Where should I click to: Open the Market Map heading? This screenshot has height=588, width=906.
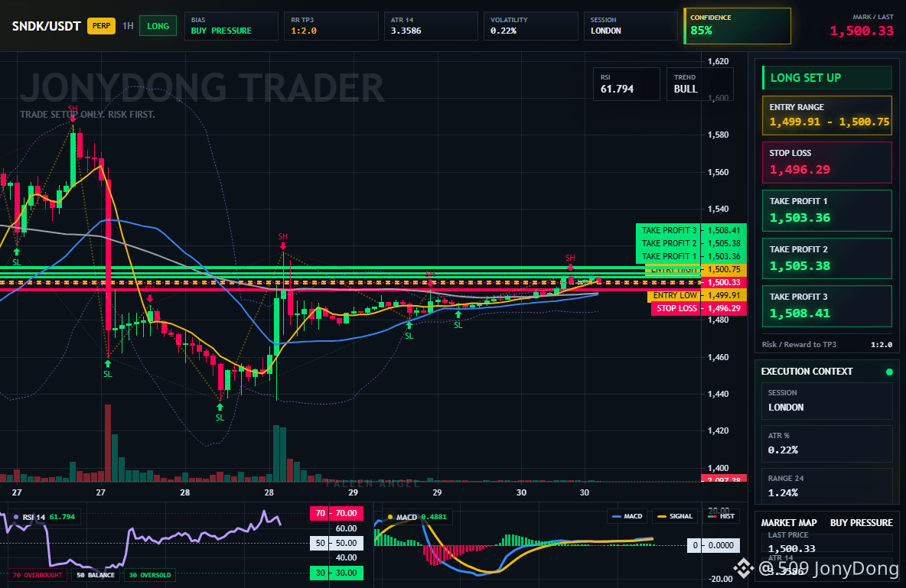coord(789,523)
